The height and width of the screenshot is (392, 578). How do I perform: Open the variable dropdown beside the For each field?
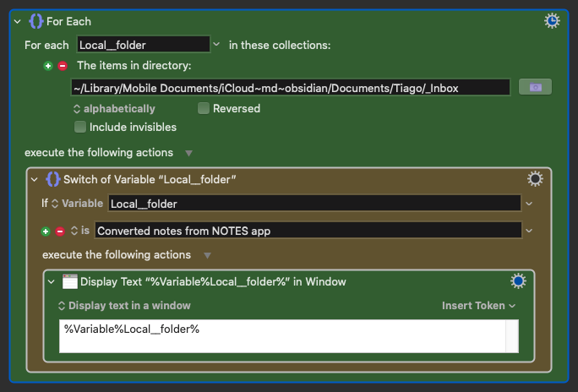[216, 44]
